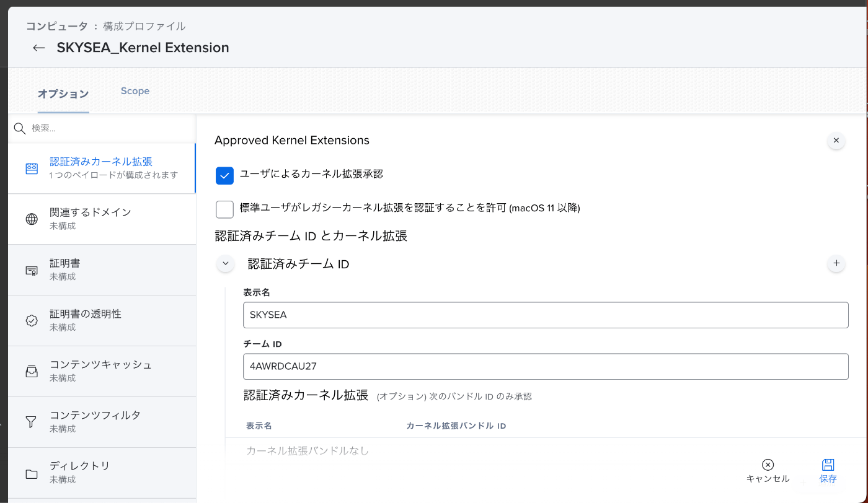Enable 標準ユーザがレガシーカーネル拡張を認証 checkbox
Image resolution: width=868 pixels, height=503 pixels.
point(224,209)
